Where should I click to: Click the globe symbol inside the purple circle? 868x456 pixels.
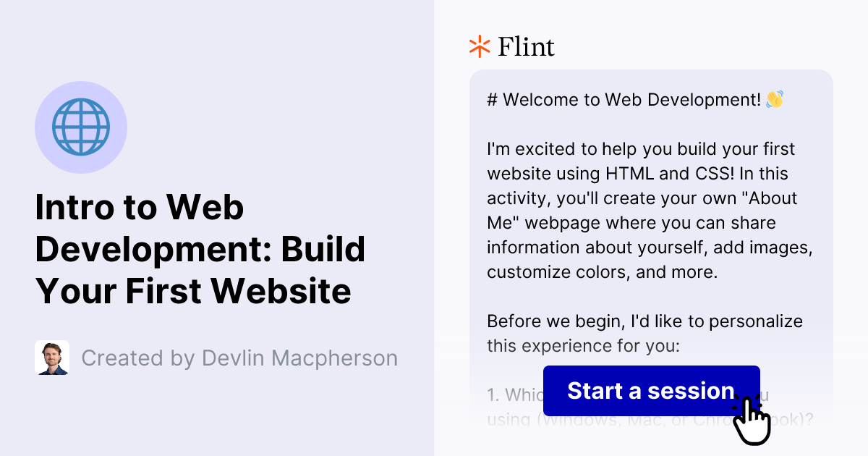point(81,127)
